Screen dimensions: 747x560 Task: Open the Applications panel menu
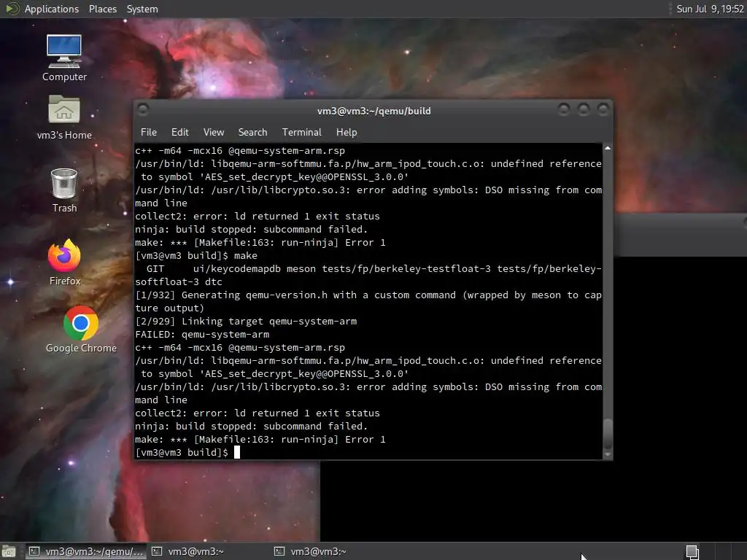52,9
